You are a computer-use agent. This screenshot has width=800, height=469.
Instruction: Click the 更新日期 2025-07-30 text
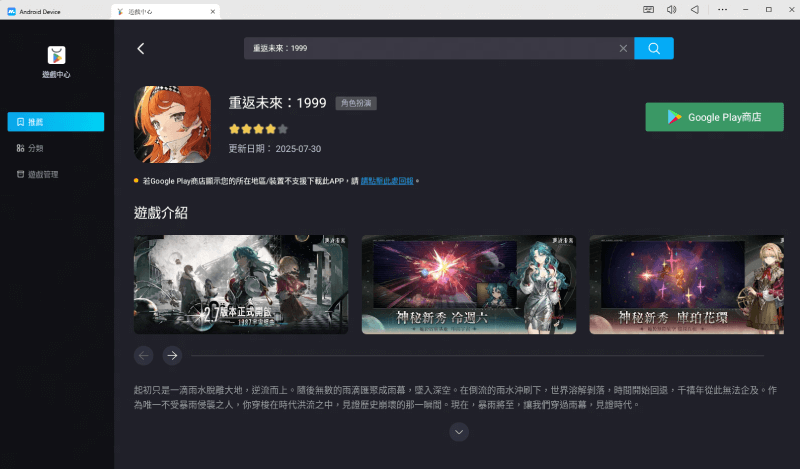pyautogui.click(x=275, y=149)
